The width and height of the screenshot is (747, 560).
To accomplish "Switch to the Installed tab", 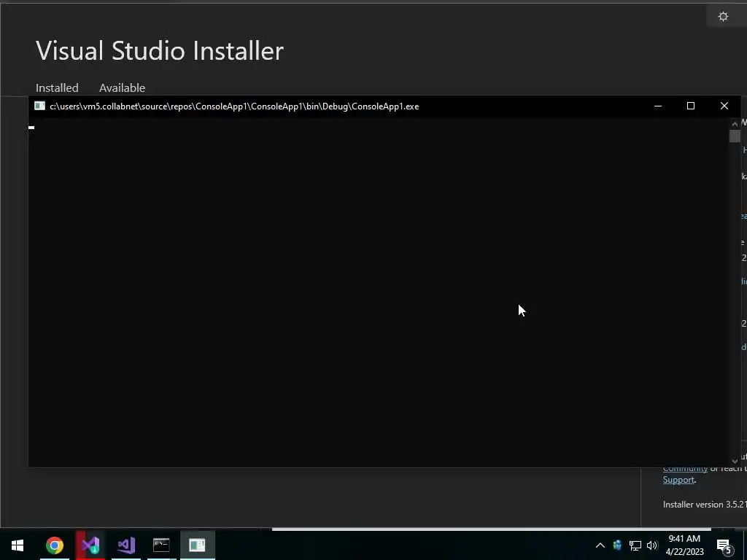I will click(57, 88).
